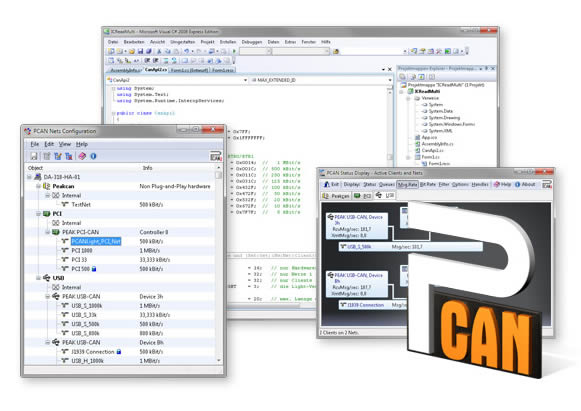
Task: Click the USB symbol icon beside USB node
Action: (x=47, y=278)
